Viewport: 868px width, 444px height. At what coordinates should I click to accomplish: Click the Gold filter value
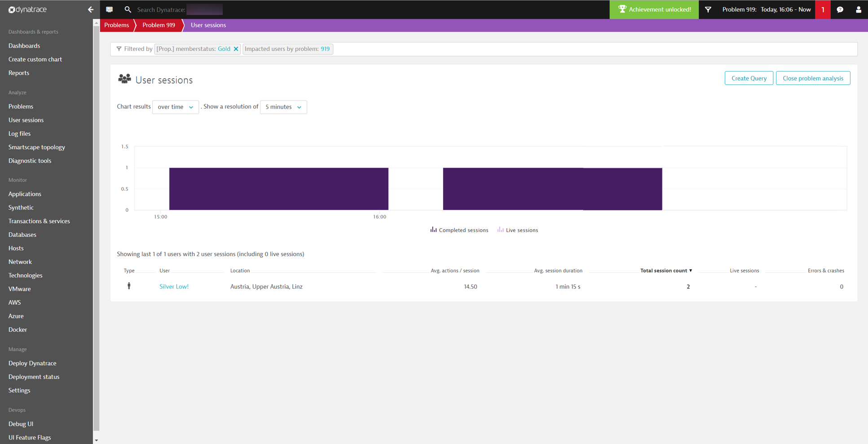(x=224, y=49)
